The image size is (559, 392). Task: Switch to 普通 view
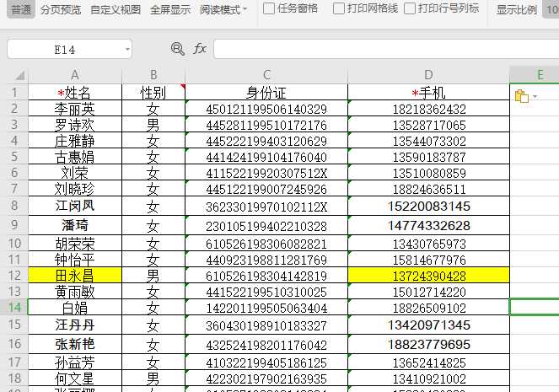point(21,9)
